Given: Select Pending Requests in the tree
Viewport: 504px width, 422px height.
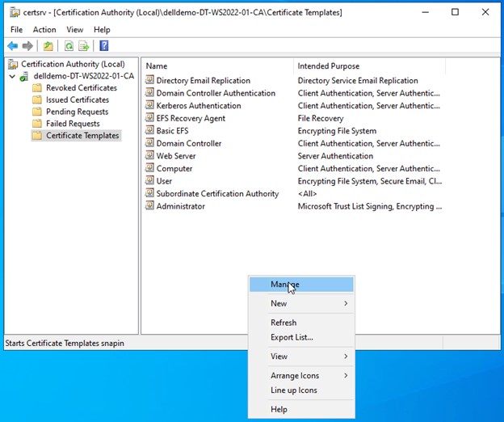Looking at the screenshot, I should [x=77, y=112].
